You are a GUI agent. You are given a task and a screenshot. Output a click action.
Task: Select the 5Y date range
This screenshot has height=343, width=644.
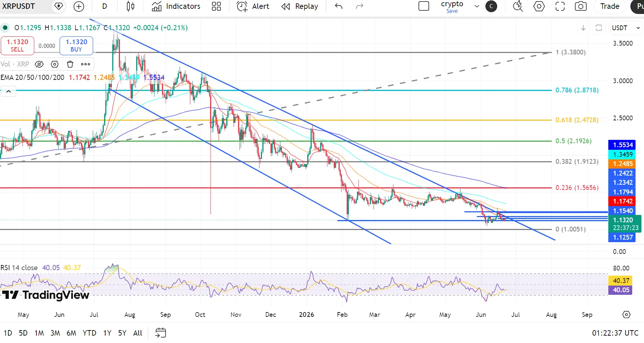click(x=122, y=333)
